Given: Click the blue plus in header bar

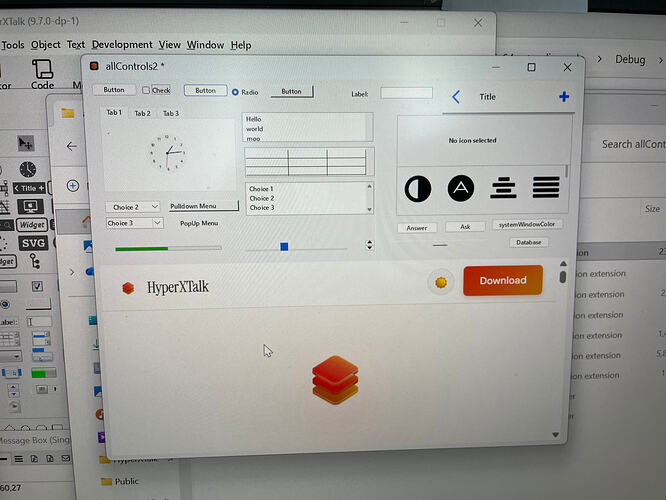Looking at the screenshot, I should tap(564, 97).
